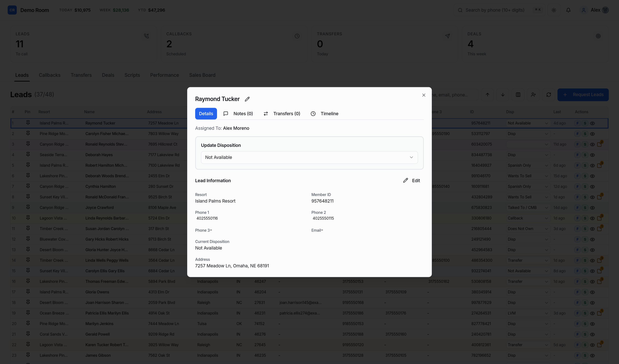Image resolution: width=619 pixels, height=364 pixels.
Task: Expand the Update Disposition dropdown
Action: coord(309,157)
